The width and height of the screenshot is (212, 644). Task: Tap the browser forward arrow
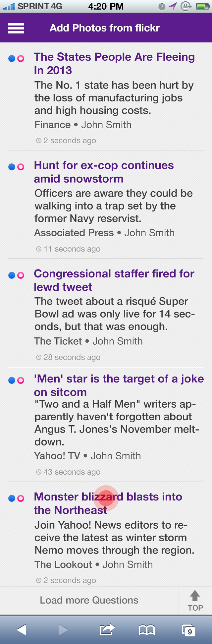63,629
